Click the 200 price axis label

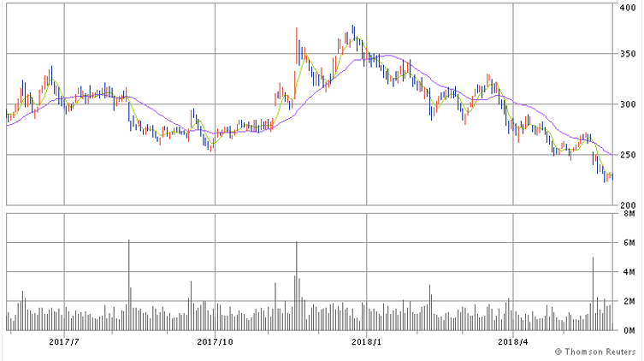(x=628, y=204)
